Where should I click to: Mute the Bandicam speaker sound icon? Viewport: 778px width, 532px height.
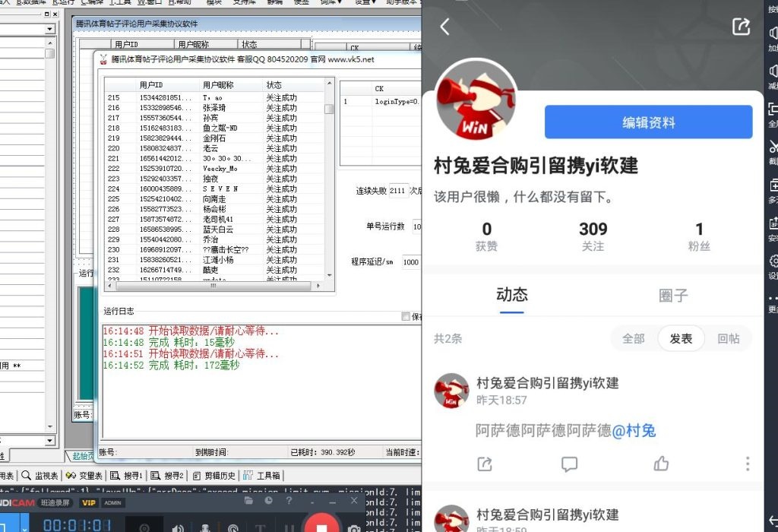pyautogui.click(x=177, y=527)
